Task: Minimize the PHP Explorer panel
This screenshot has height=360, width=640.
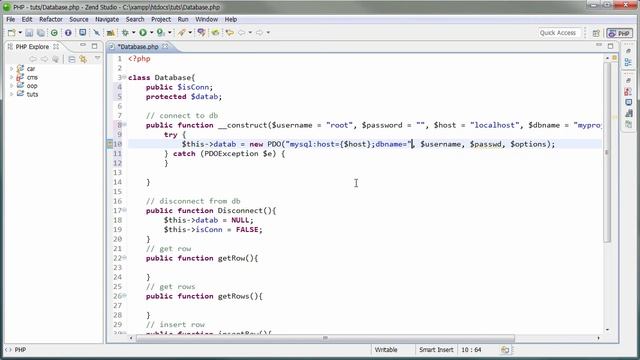Action: (83, 45)
